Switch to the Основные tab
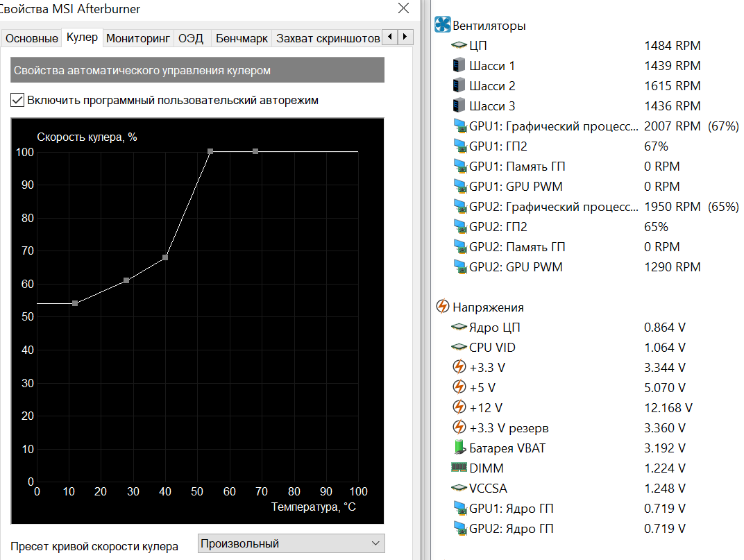 tap(32, 38)
